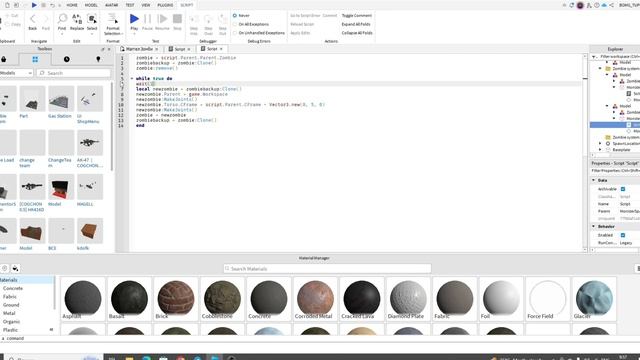Close the middle Script editor tab

tap(189, 49)
